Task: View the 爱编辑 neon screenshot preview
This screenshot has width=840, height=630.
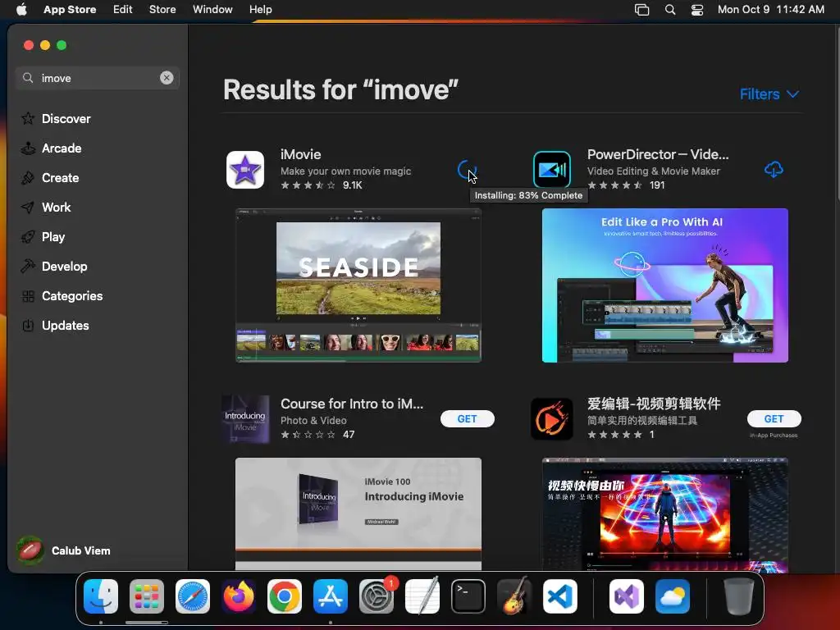Action: tap(664, 514)
